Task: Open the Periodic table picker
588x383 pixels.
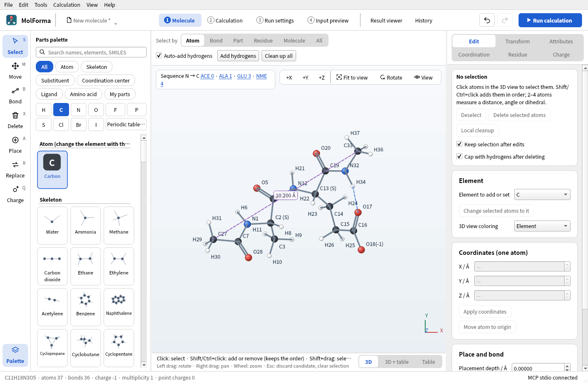Action: click(x=126, y=124)
